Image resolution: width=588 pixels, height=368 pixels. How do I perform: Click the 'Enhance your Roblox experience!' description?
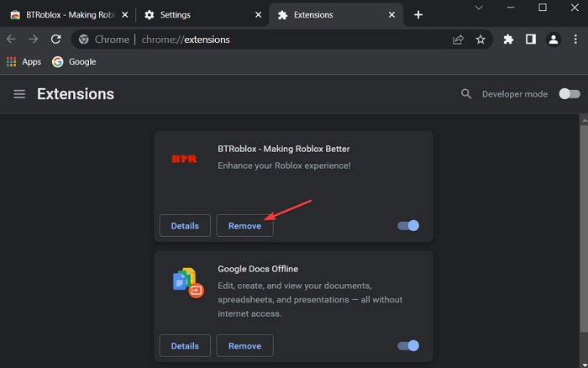284,166
